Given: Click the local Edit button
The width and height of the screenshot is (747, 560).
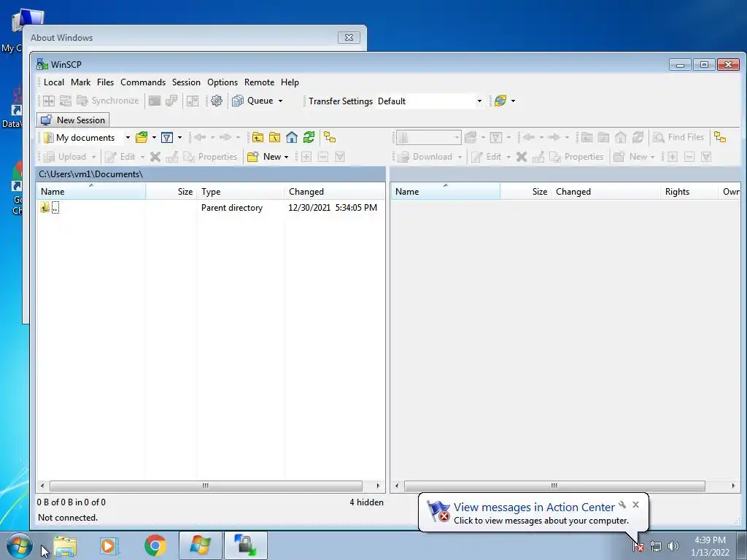Looking at the screenshot, I should coord(120,157).
